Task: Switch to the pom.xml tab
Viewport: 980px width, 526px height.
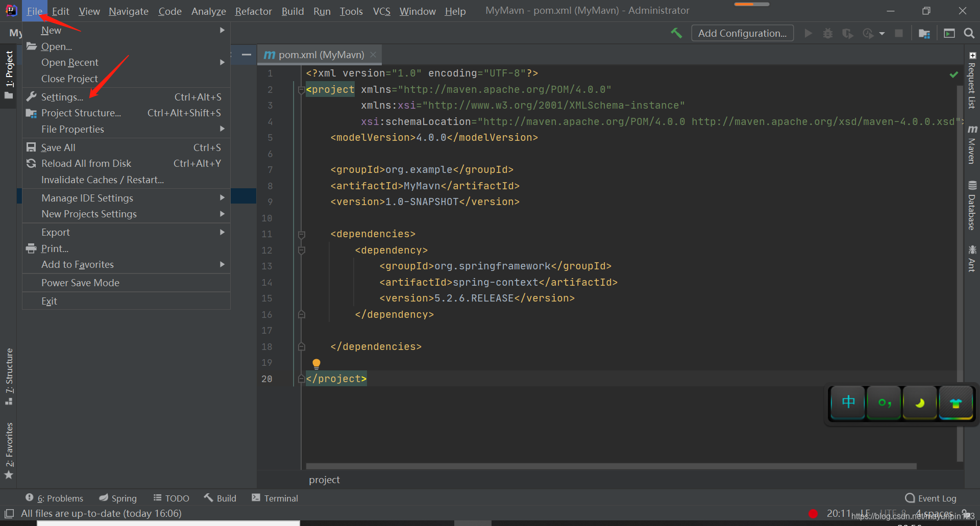Action: 316,55
